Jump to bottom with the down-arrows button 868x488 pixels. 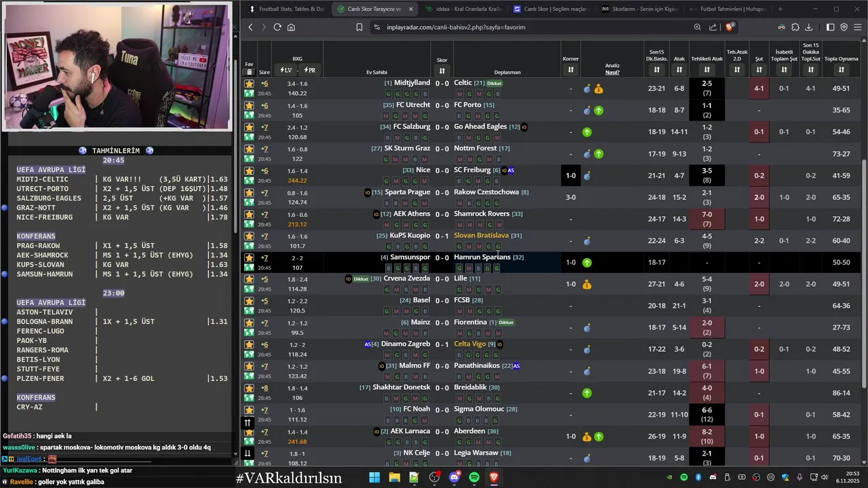[248, 453]
